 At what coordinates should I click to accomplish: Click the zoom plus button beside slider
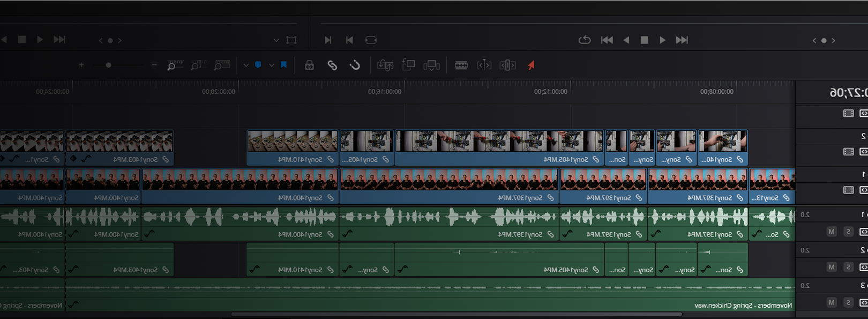81,65
